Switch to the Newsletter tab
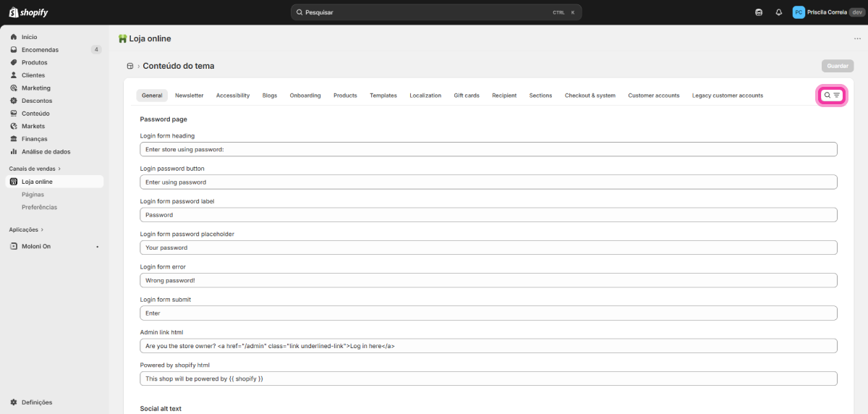 tap(189, 96)
